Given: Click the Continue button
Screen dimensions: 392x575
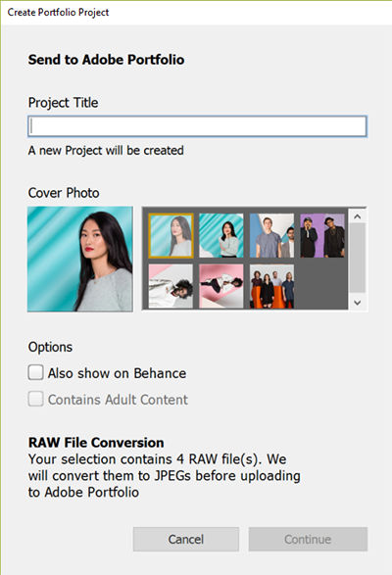Looking at the screenshot, I should tap(308, 539).
